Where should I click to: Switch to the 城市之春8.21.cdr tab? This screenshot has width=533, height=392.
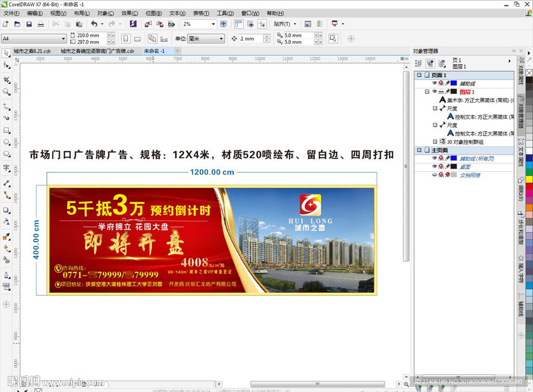pos(31,51)
